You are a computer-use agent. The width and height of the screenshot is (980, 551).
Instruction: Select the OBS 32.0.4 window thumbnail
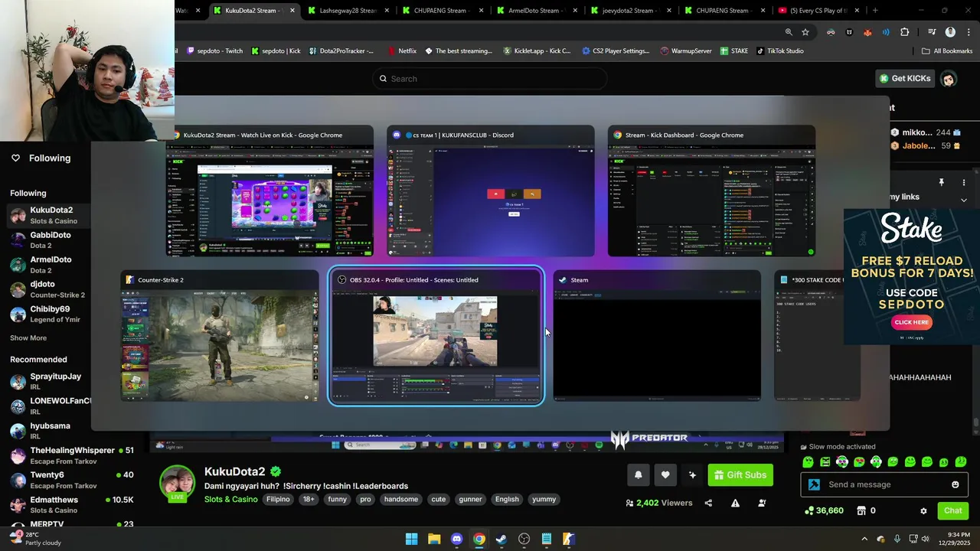click(x=436, y=335)
